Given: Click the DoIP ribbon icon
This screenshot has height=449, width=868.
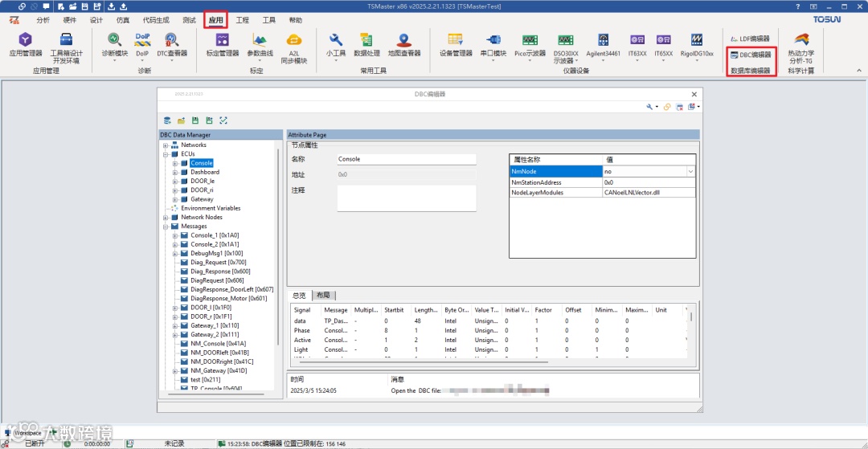Looking at the screenshot, I should (142, 45).
